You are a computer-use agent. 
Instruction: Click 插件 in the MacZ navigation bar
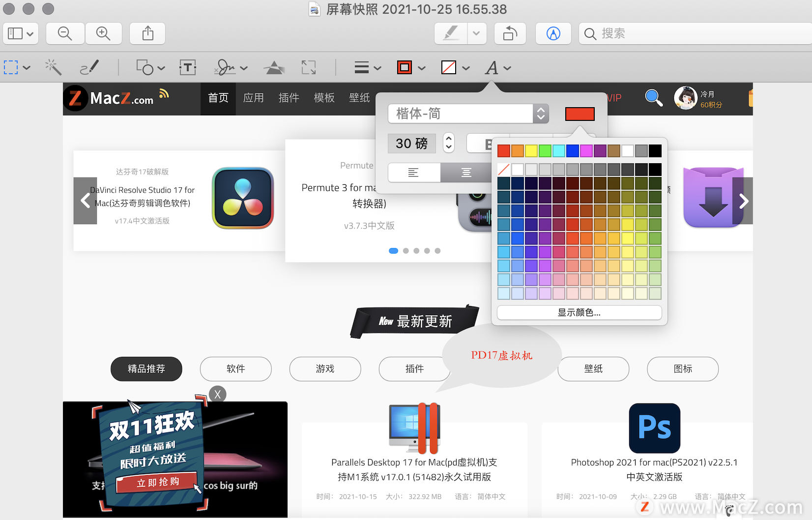289,98
